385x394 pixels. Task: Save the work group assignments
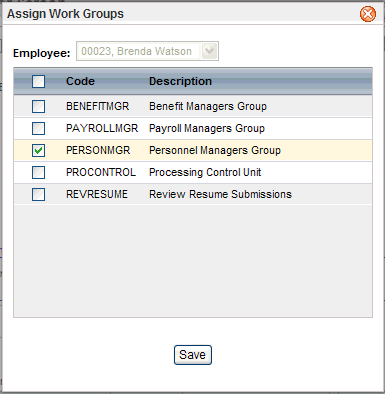pyautogui.click(x=193, y=355)
